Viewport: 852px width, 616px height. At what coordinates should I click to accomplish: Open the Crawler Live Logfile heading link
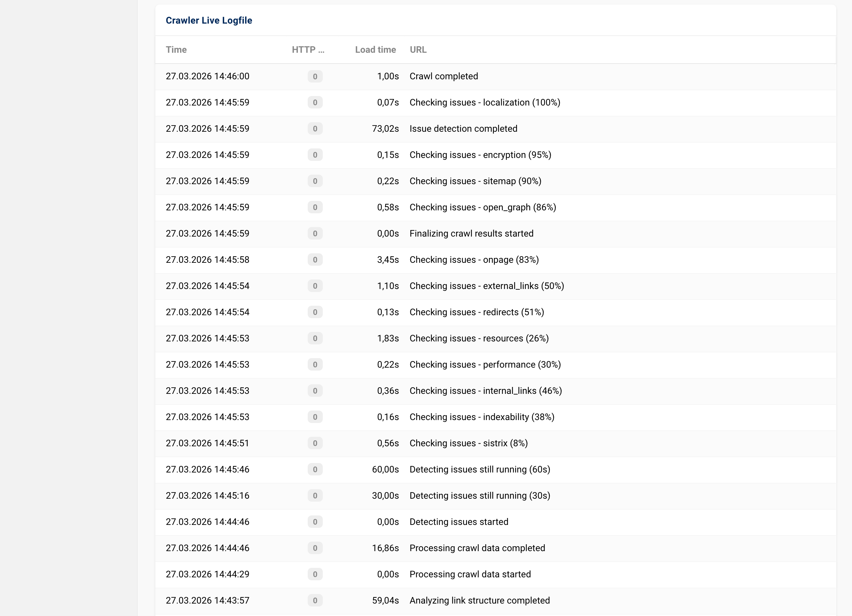[x=209, y=20]
